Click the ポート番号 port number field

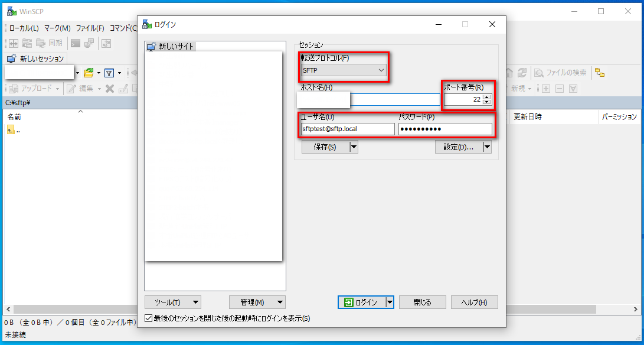(x=463, y=99)
